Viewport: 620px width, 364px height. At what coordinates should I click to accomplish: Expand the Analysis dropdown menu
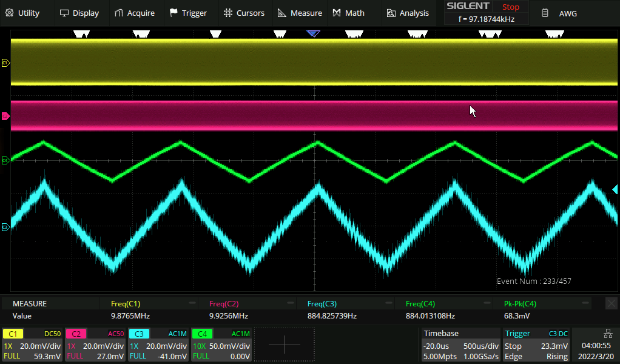coord(408,13)
